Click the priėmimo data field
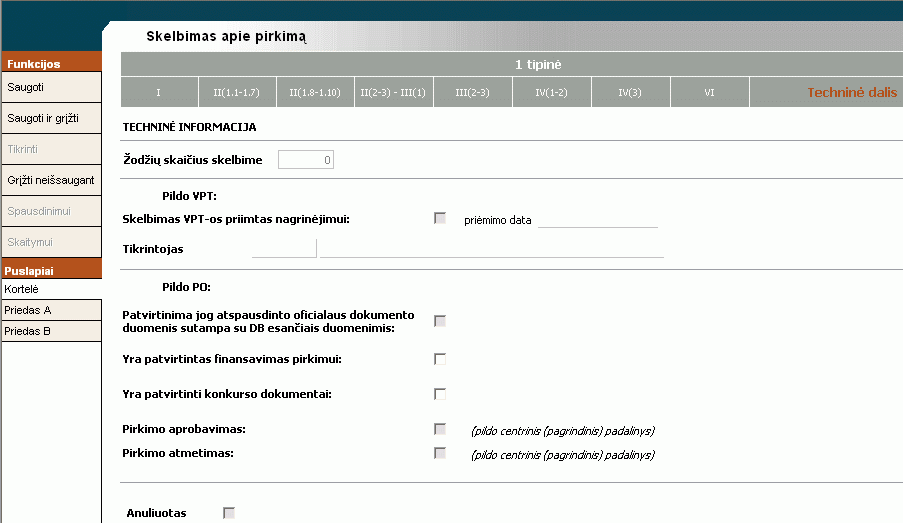The width and height of the screenshot is (903, 523). pos(598,219)
